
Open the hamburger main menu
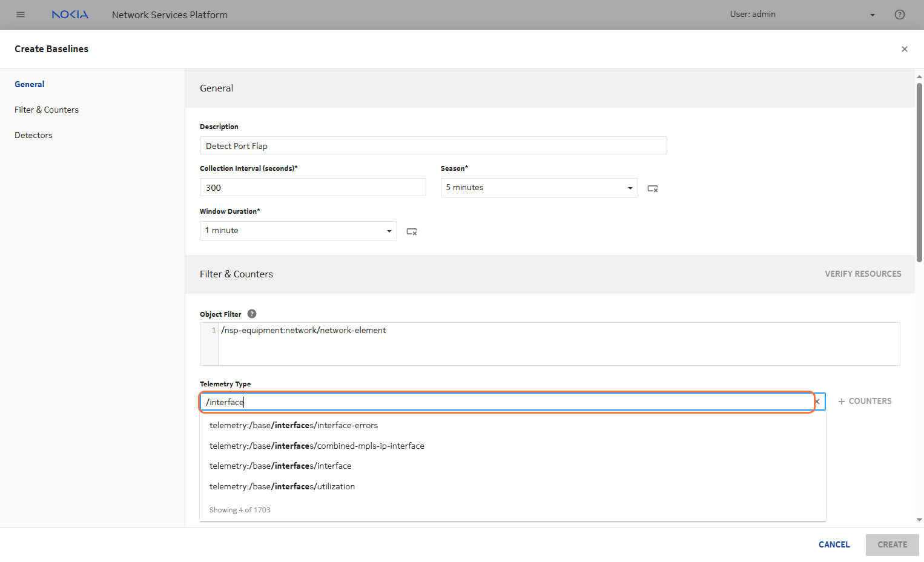[x=21, y=15]
